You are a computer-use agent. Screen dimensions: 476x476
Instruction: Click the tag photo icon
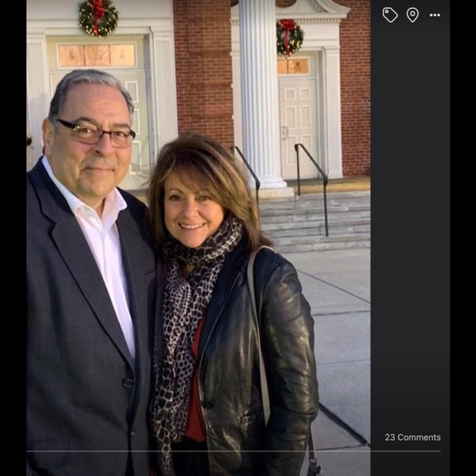coord(390,15)
